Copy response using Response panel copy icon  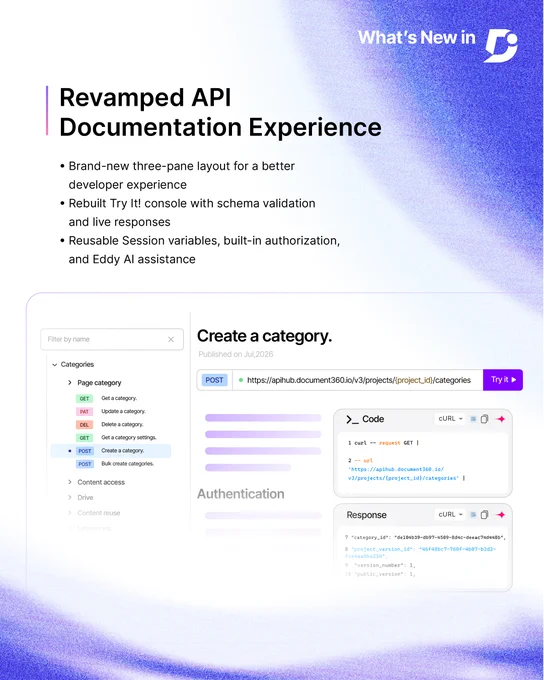pos(485,515)
